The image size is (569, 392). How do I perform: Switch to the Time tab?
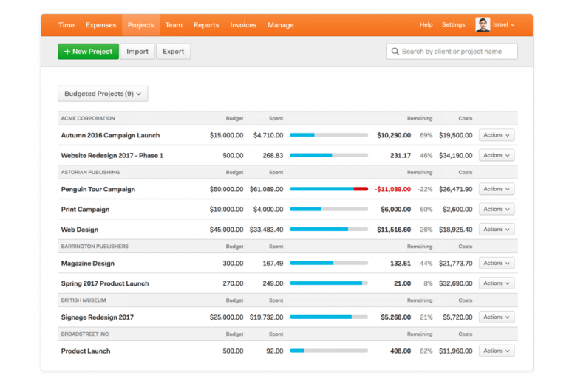point(67,25)
